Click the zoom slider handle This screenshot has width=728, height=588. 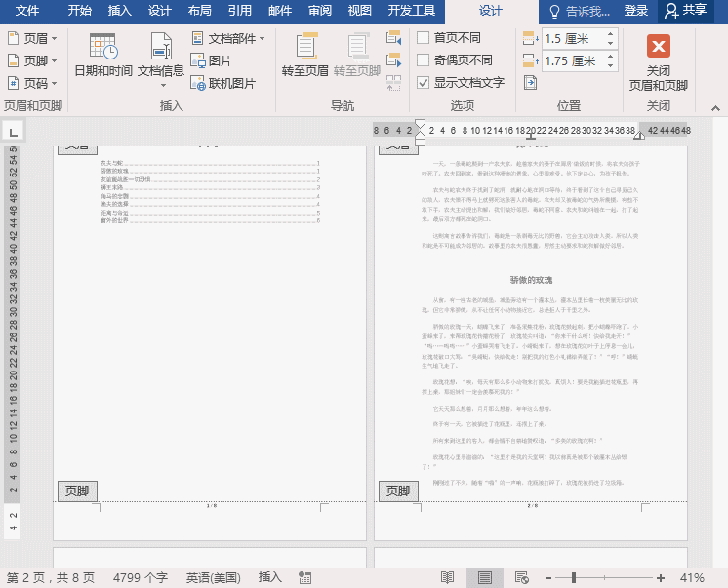(x=574, y=578)
